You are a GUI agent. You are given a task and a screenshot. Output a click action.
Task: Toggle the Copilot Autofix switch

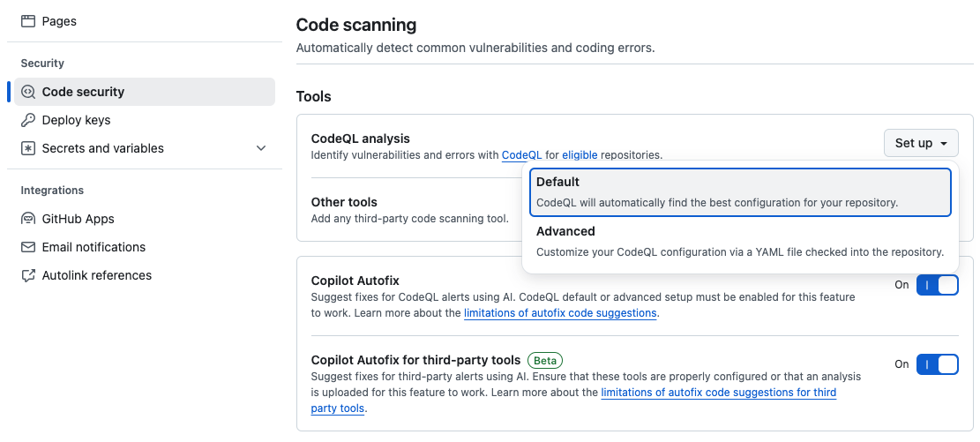point(937,285)
